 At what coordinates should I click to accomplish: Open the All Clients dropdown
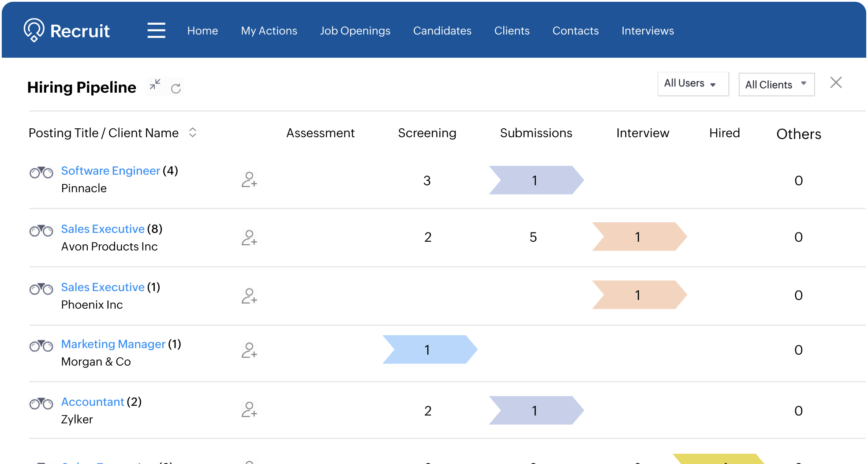click(x=776, y=85)
